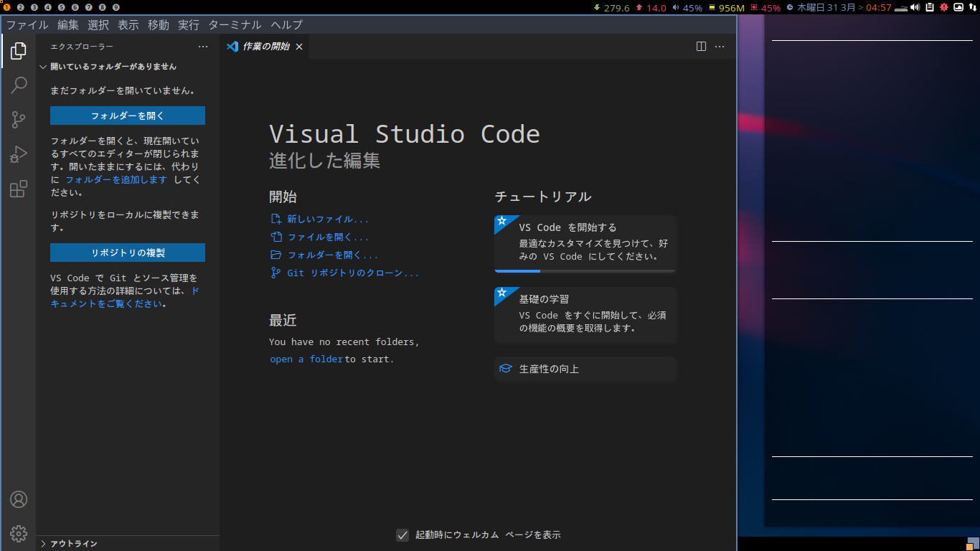Click the リポジトリの複製 button

coord(128,253)
